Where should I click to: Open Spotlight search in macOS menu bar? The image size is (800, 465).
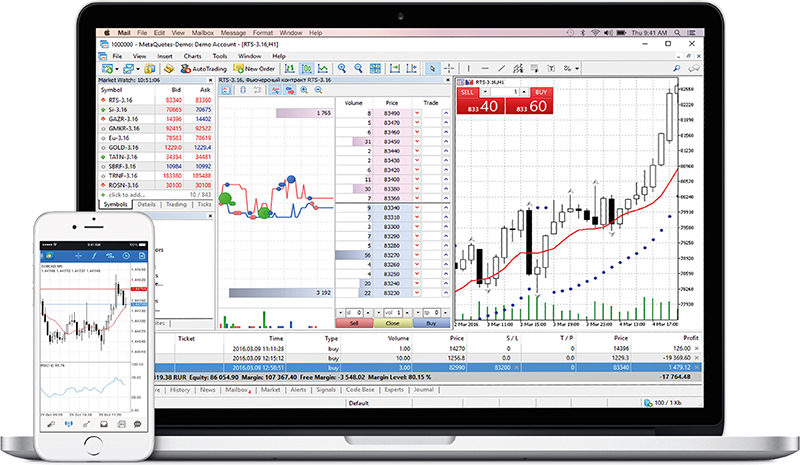tap(677, 33)
